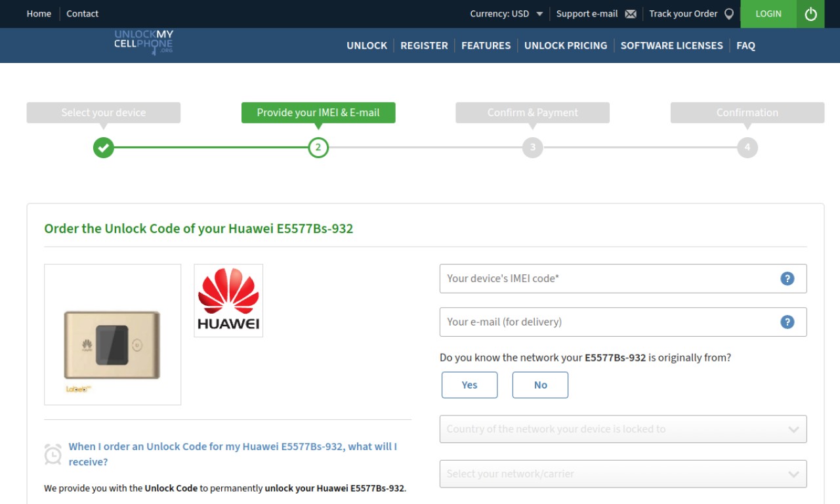Viewport: 840px width, 504px height.
Task: Open the FAQ menu item
Action: 745,45
